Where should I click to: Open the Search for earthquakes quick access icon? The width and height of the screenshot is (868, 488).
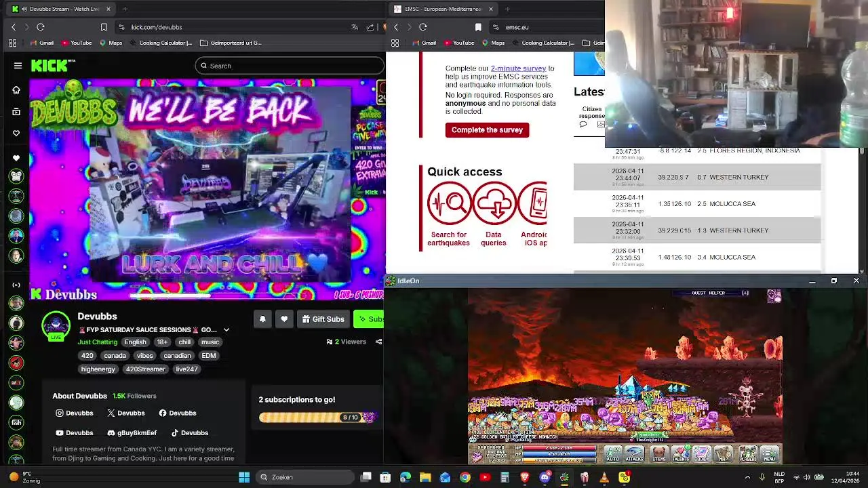pyautogui.click(x=449, y=203)
